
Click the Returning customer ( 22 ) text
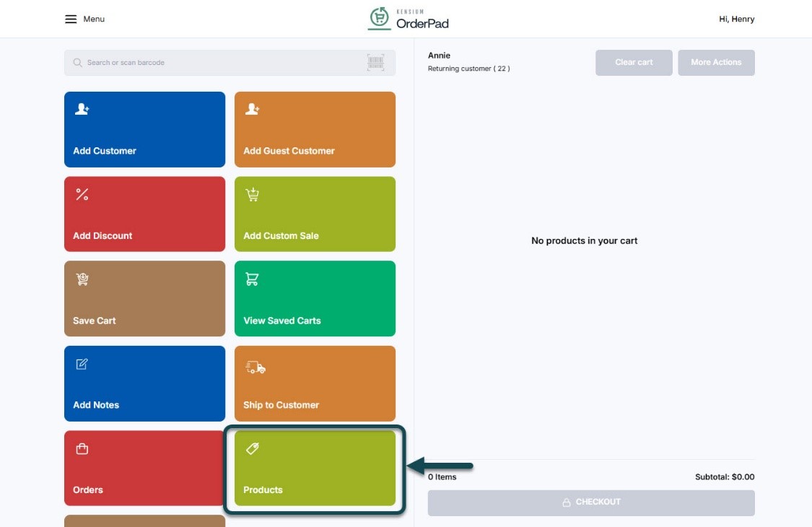point(468,69)
